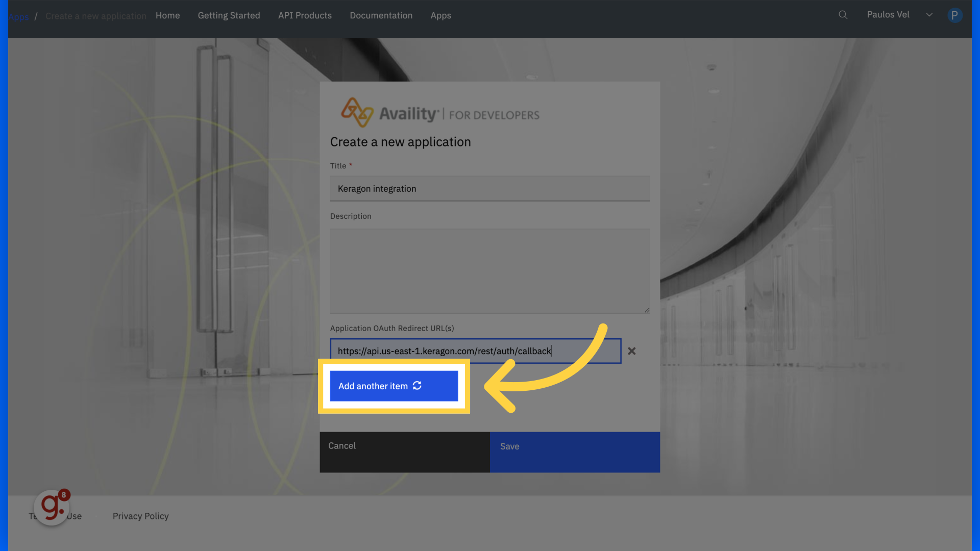Click the P user avatar

click(x=954, y=15)
